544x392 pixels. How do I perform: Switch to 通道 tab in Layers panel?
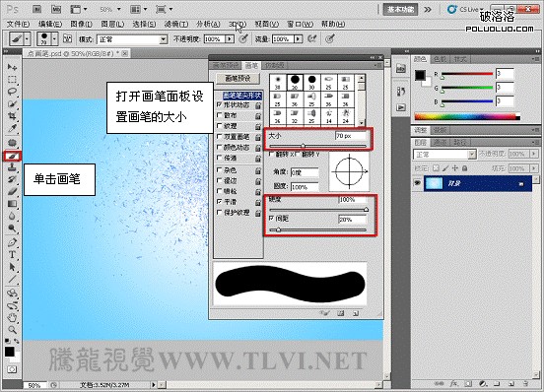441,142
